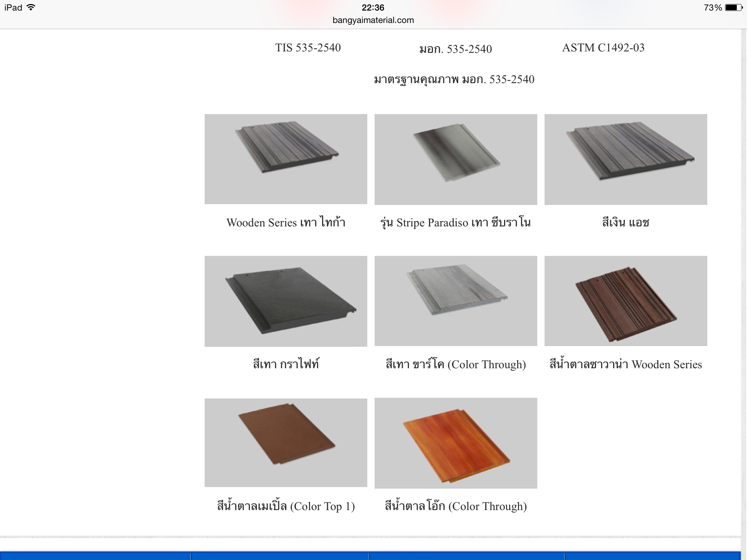747x560 pixels.
Task: Click the สีน้ำตาลโอ๊ก (Color Through) caption
Action: 456,506
